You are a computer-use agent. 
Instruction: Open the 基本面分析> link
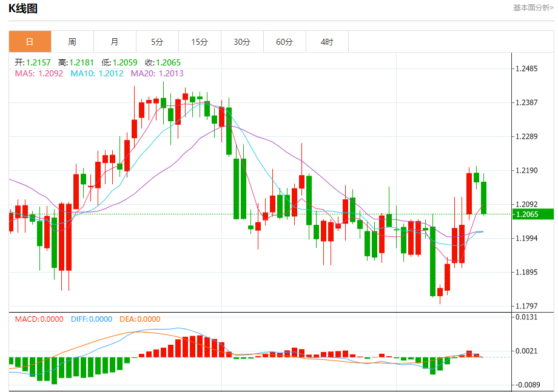533,8
